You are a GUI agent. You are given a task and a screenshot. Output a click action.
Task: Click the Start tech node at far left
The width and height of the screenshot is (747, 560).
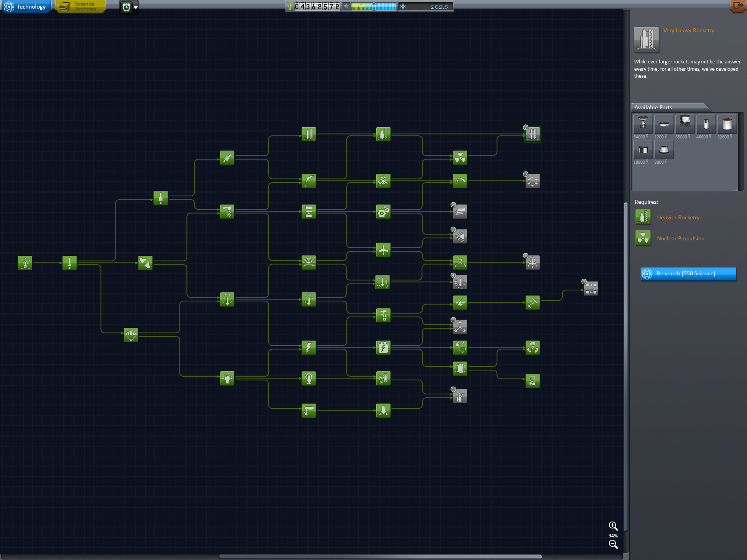pyautogui.click(x=25, y=263)
